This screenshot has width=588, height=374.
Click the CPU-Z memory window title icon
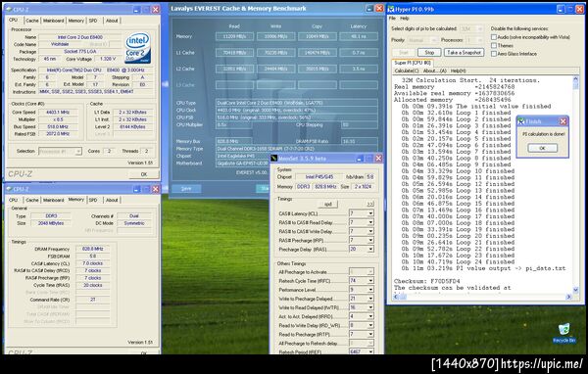(x=9, y=189)
